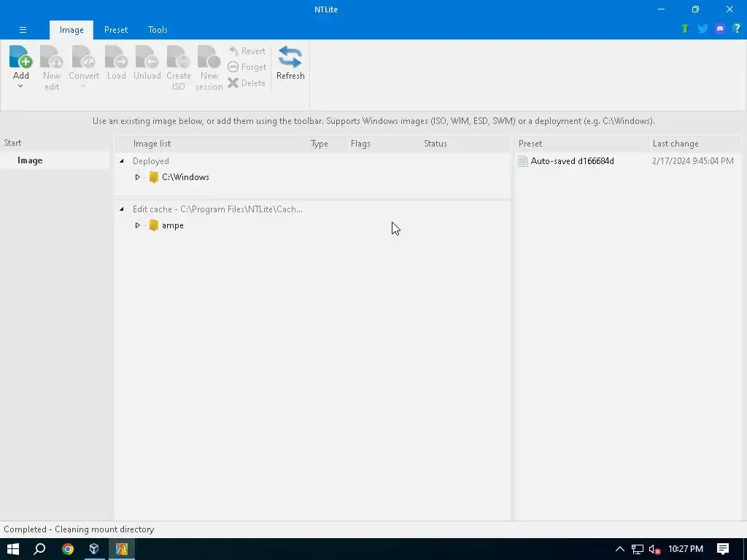Viewport: 747px width, 560px height.
Task: Select the ampe entry
Action: coord(172,225)
